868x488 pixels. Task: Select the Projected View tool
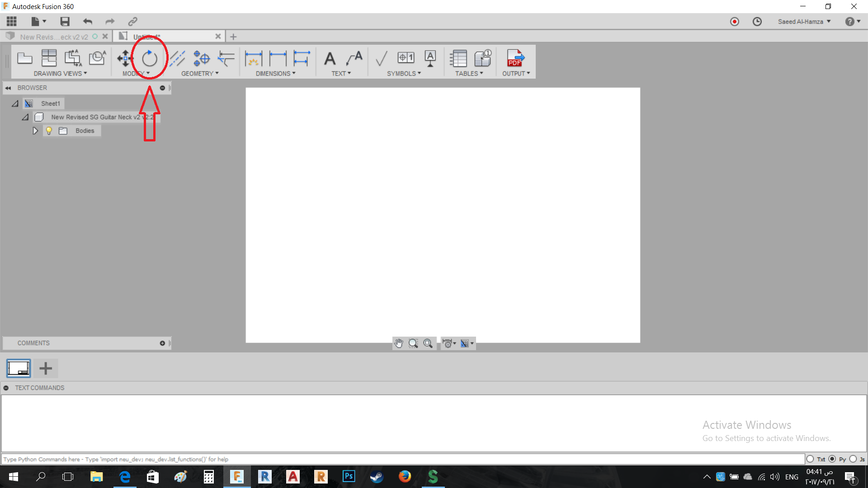(49, 58)
